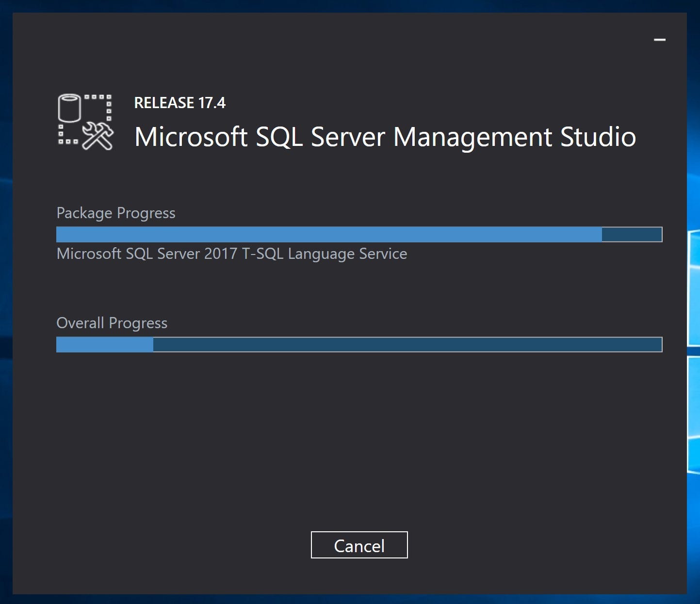Click the Package Progress heading

point(116,213)
